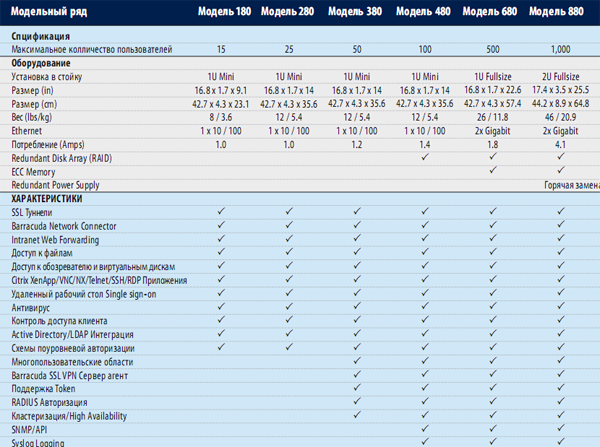Click the Redundant Power Supply label
The image size is (600, 447).
coord(55,185)
